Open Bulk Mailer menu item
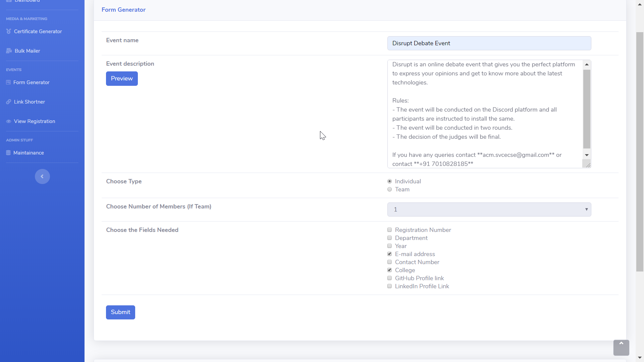Image resolution: width=644 pixels, height=362 pixels. point(27,51)
